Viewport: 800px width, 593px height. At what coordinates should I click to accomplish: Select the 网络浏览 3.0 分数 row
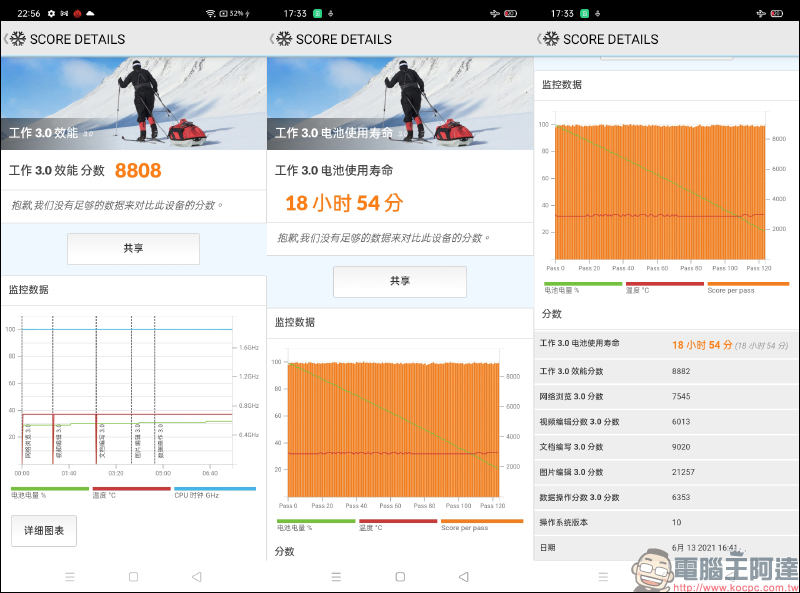[666, 397]
